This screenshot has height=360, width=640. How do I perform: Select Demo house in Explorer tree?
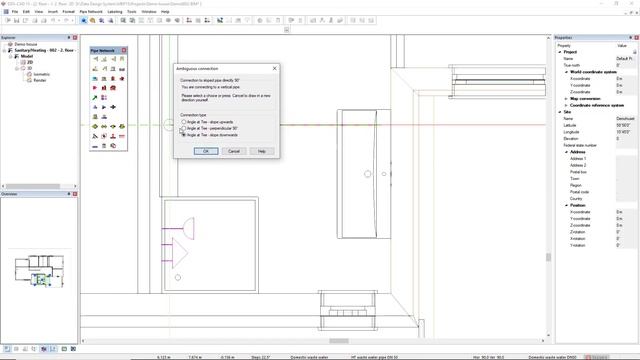(26, 44)
